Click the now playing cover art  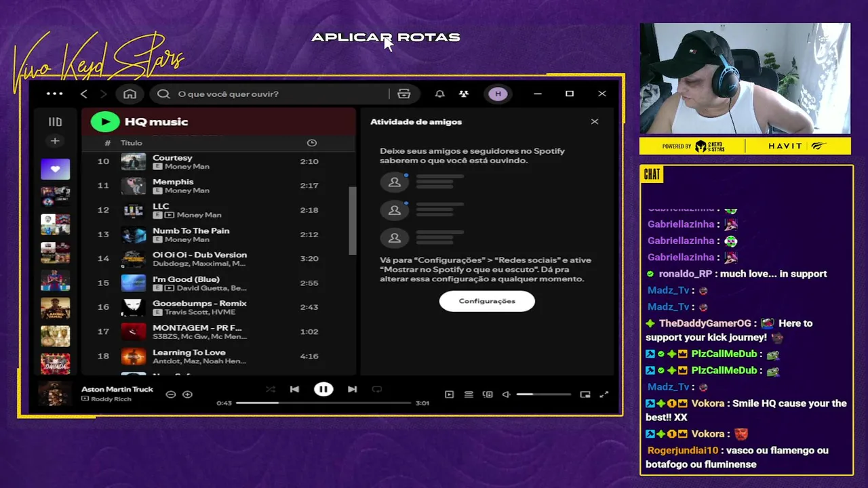[x=54, y=394]
